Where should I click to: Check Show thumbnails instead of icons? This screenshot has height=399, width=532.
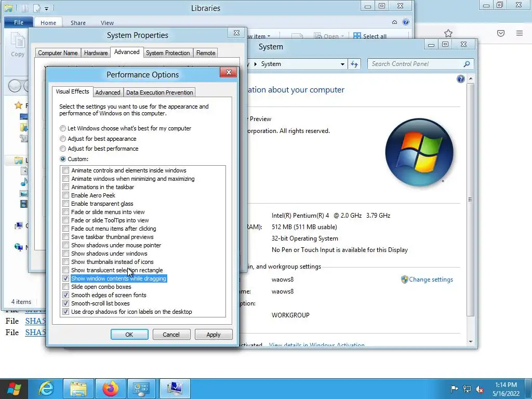click(65, 262)
